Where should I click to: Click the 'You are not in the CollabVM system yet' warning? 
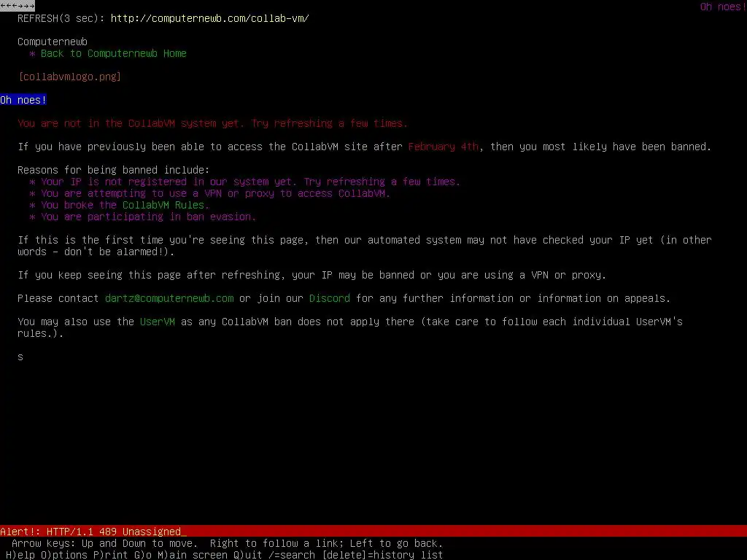(x=212, y=123)
